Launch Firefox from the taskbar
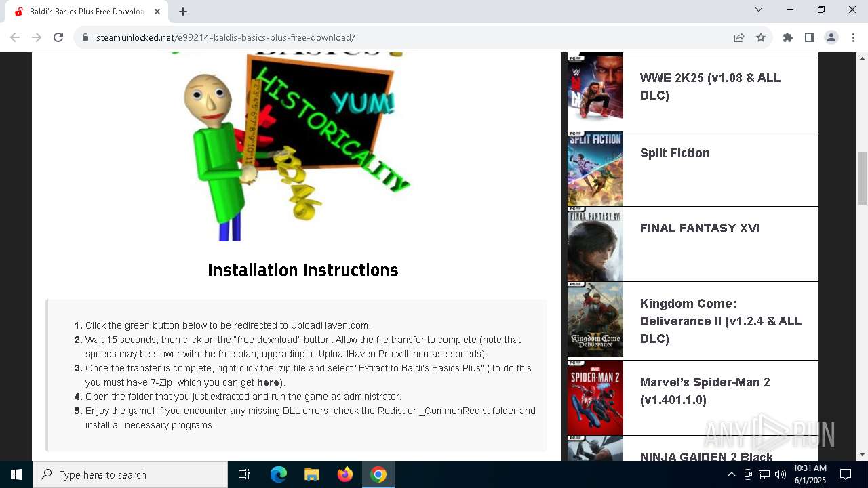 coord(345,474)
